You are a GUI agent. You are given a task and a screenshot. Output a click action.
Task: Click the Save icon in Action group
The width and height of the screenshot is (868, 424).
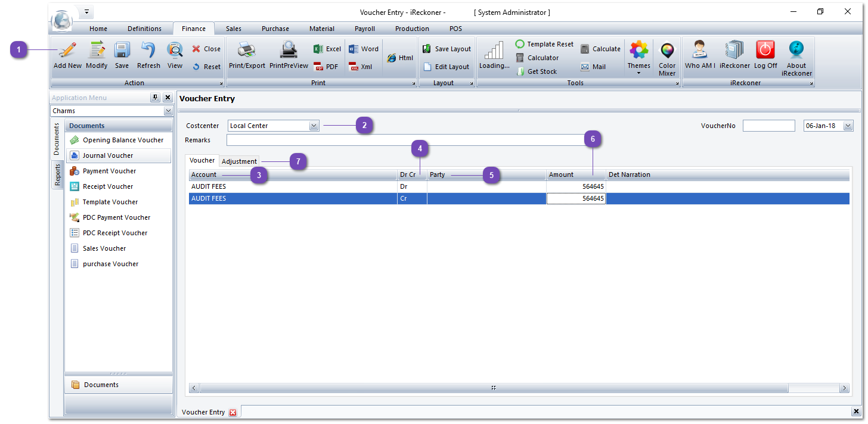[x=122, y=51]
